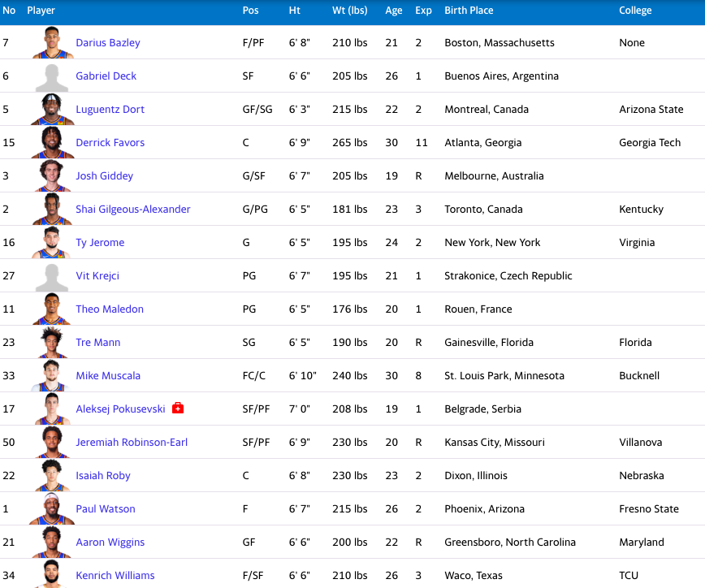Viewport: 705px width, 588px height.
Task: Click Ty Jerome's headshot photo
Action: tap(52, 242)
